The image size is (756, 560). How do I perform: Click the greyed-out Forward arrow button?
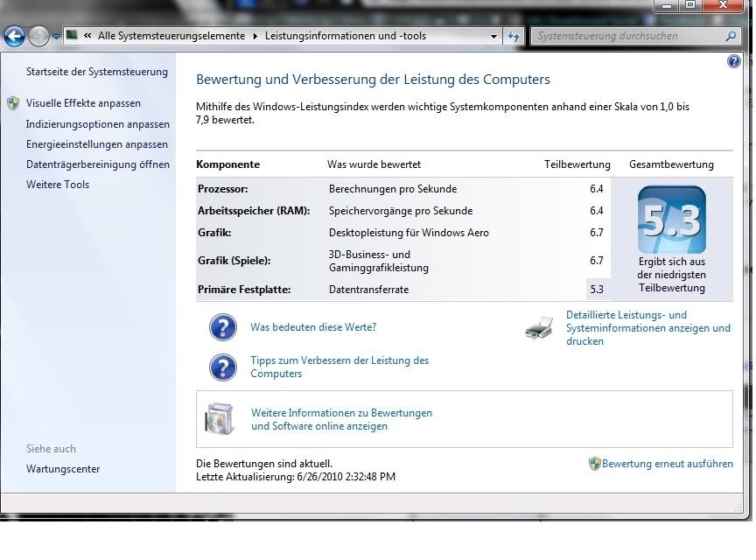(x=38, y=36)
